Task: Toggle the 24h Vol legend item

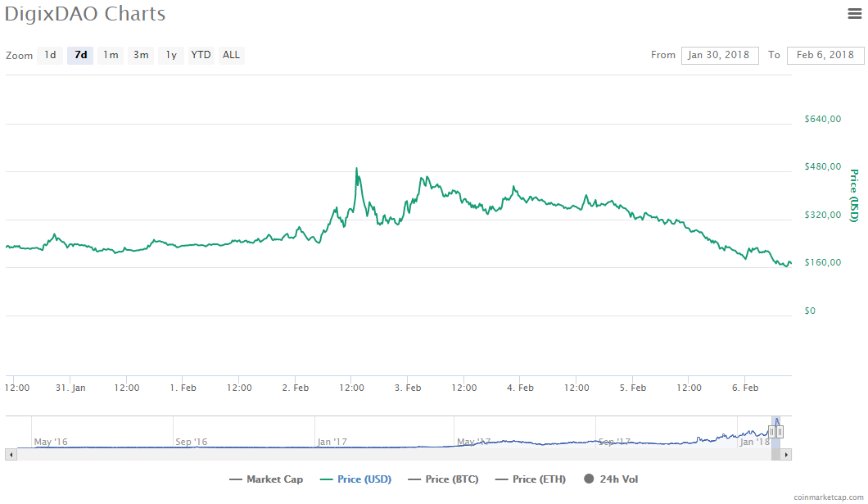Action: click(x=611, y=479)
